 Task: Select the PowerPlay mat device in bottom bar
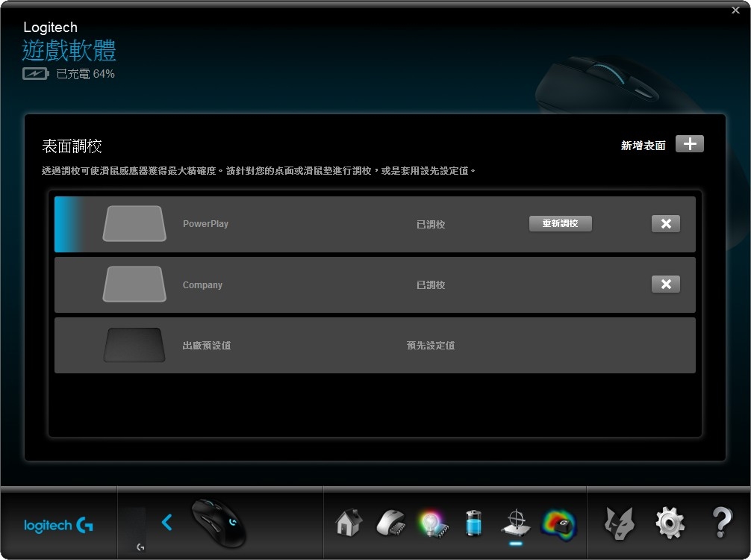pos(133,529)
